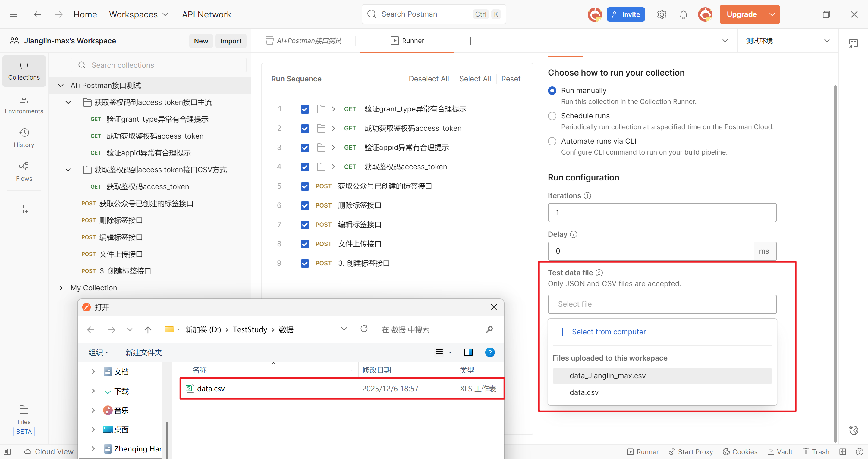Open environment quick look icon
The image size is (868, 459).
[x=853, y=43]
